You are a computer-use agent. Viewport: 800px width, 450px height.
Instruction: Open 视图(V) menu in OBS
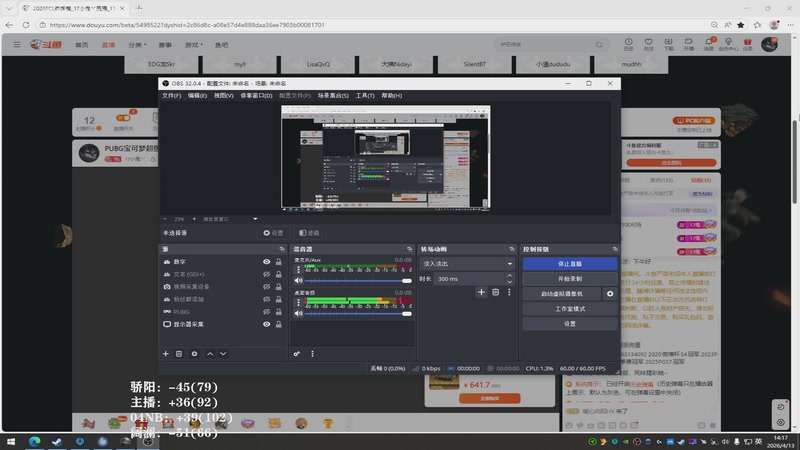[223, 95]
